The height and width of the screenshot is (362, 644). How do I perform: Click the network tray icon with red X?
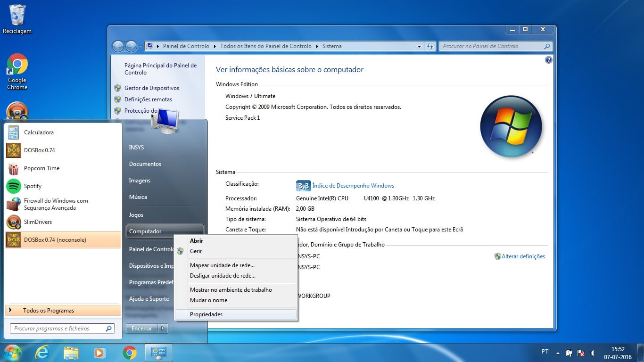coord(581,353)
